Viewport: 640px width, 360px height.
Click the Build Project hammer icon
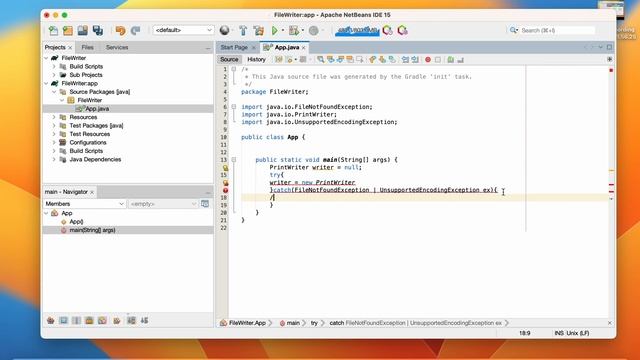243,30
